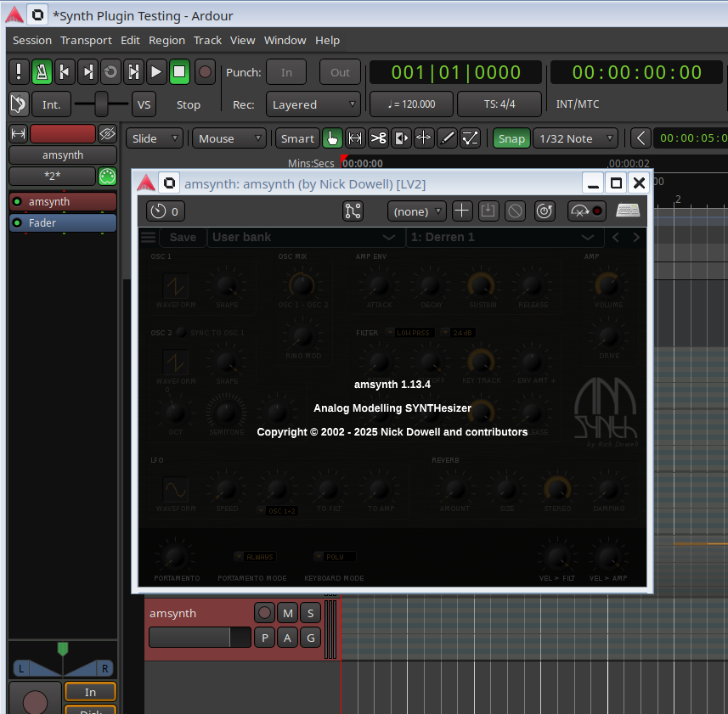Open the Transport menu
The image size is (728, 714).
86,40
